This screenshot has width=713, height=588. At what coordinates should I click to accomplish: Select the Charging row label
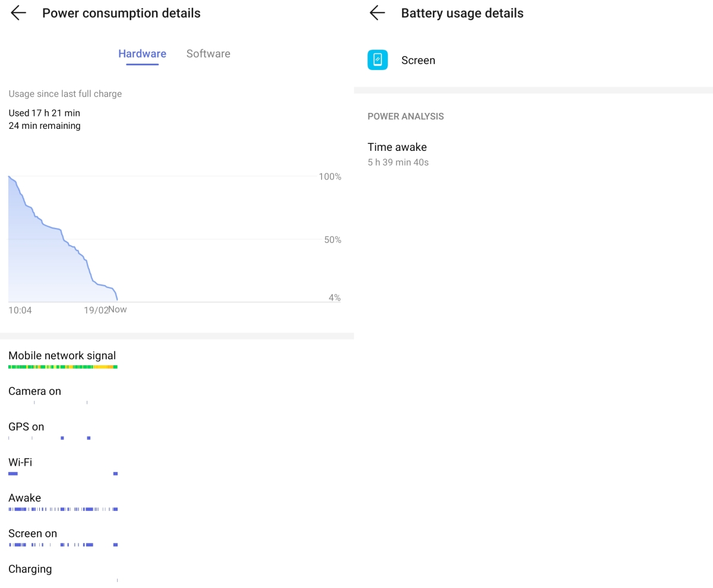point(30,570)
